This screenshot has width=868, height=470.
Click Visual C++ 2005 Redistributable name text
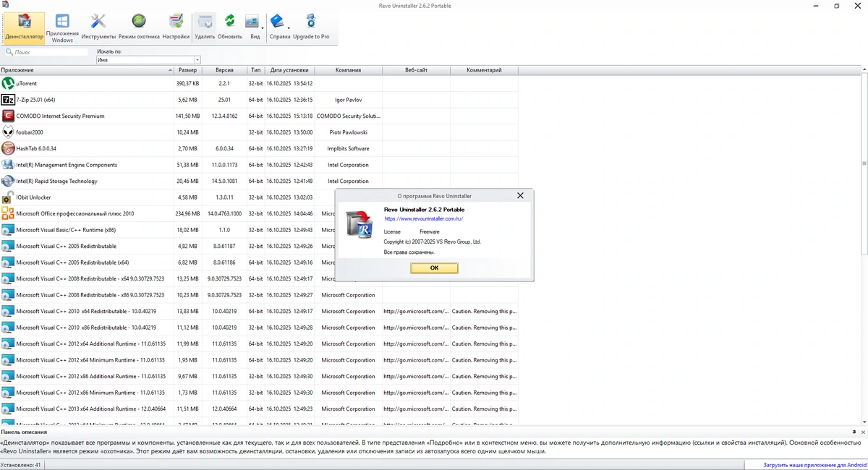coord(66,246)
